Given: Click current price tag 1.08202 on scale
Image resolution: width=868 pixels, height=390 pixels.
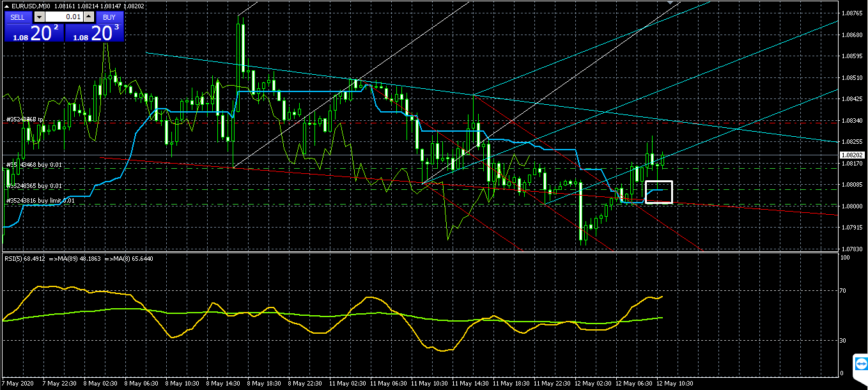Looking at the screenshot, I should [x=852, y=155].
